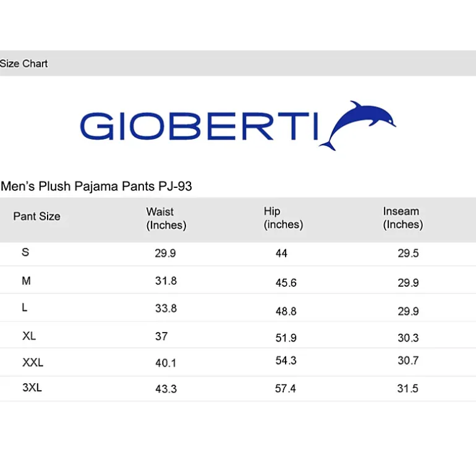Click the 'Hip (inches)' column header
The image size is (476, 476).
pyautogui.click(x=283, y=218)
